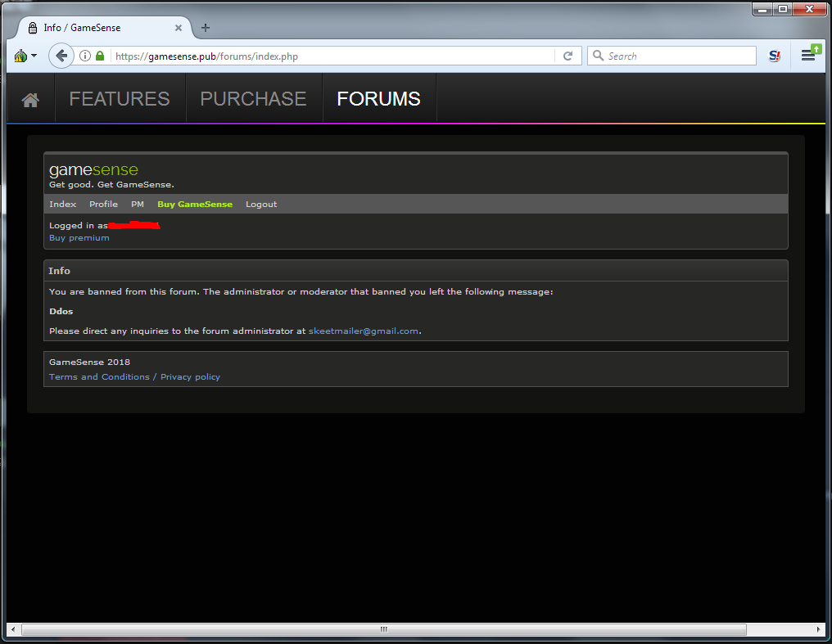832x644 pixels.
Task: Click the 'Info' section heading
Action: tap(59, 271)
